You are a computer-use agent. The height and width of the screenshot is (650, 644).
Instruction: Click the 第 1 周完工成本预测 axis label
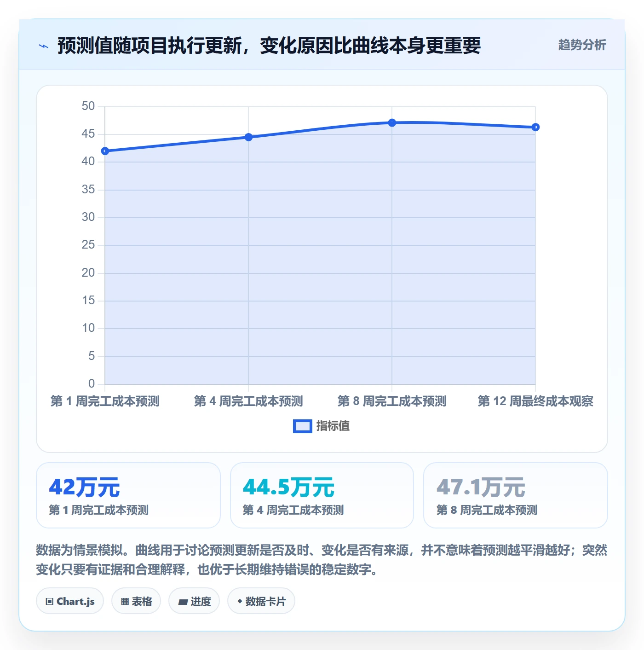pos(105,401)
